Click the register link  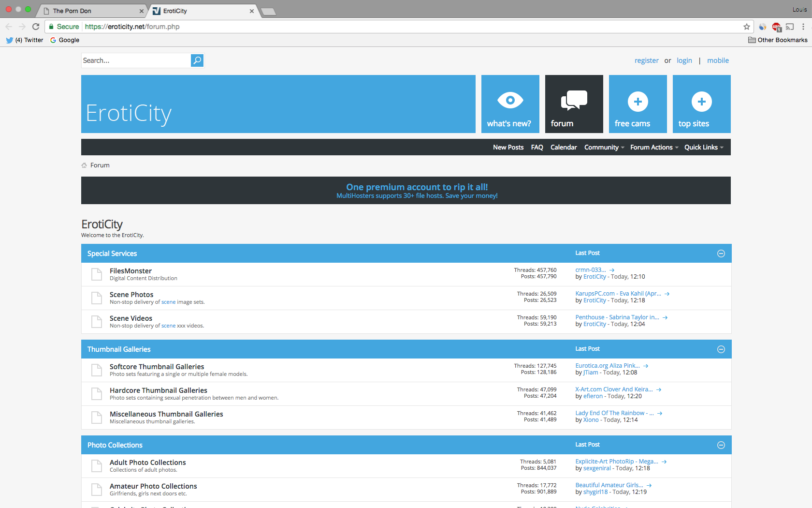(647, 60)
